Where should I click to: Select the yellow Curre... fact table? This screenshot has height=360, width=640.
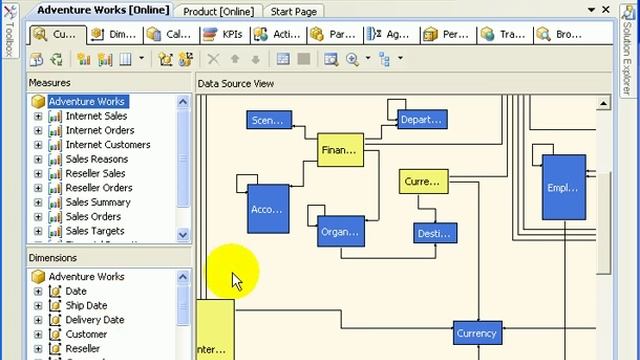coord(424,182)
